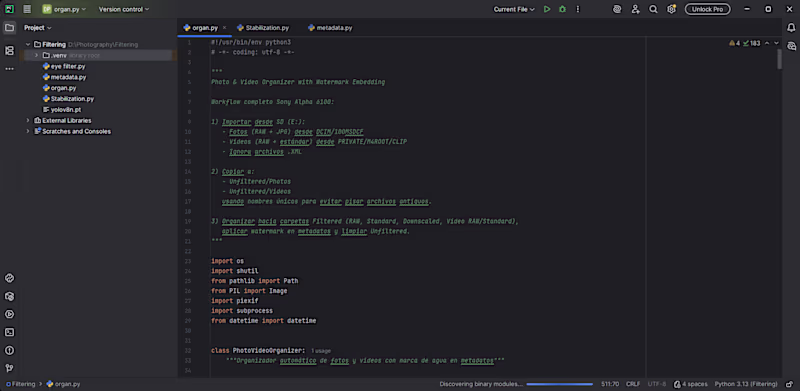Click the '1 usage' inlay hint
Viewport: 800px width, 391px height.
pos(321,351)
